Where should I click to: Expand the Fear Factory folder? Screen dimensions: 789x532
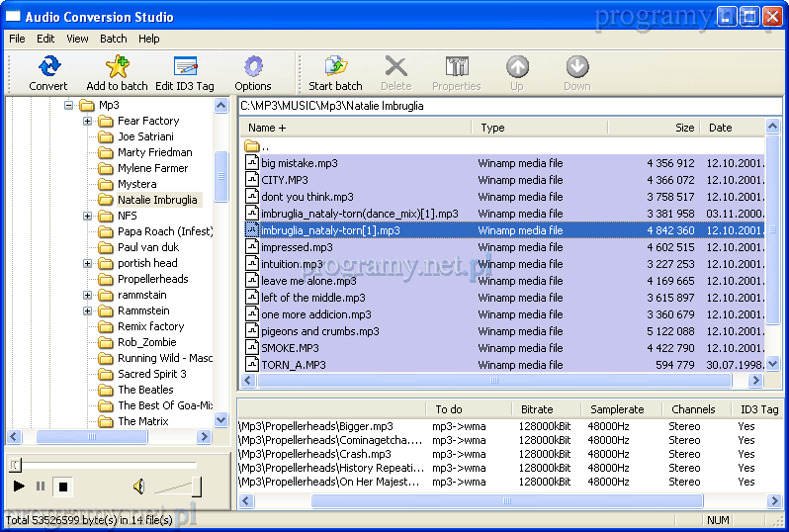[87, 121]
